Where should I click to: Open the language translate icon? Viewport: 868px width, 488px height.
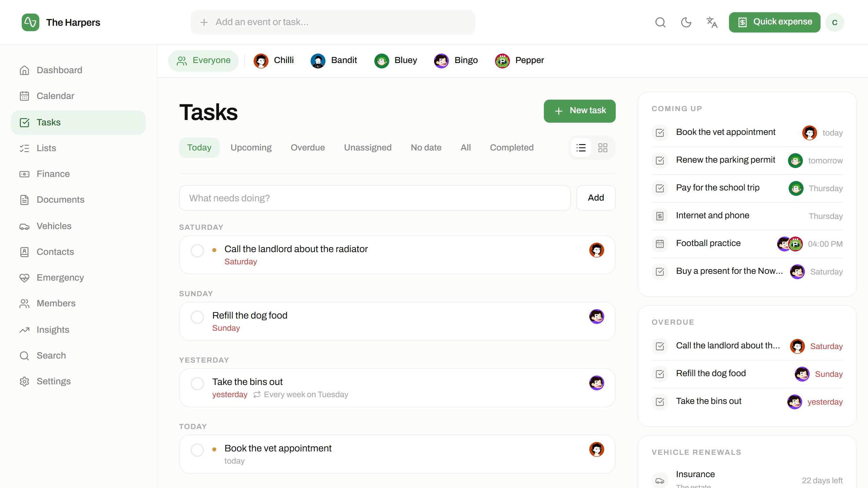[712, 22]
